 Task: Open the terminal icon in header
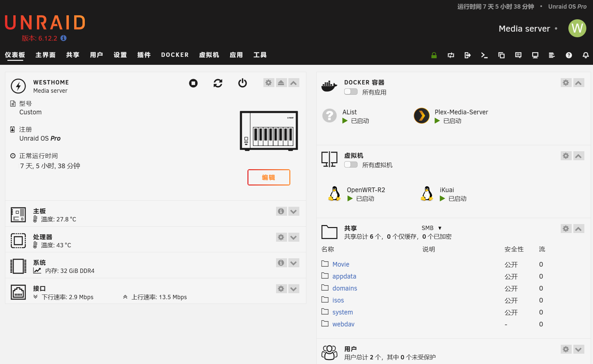484,55
